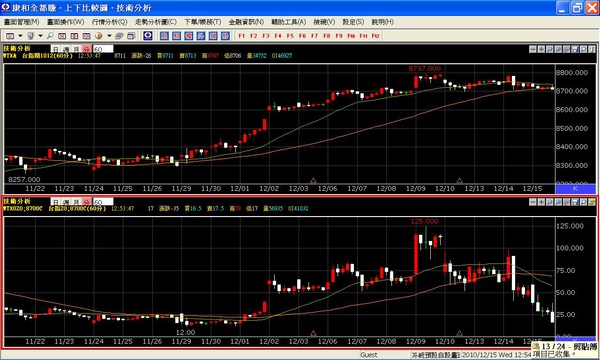Click the dark blue logo toolbar button
The image size is (600, 360).
click(x=148, y=36)
